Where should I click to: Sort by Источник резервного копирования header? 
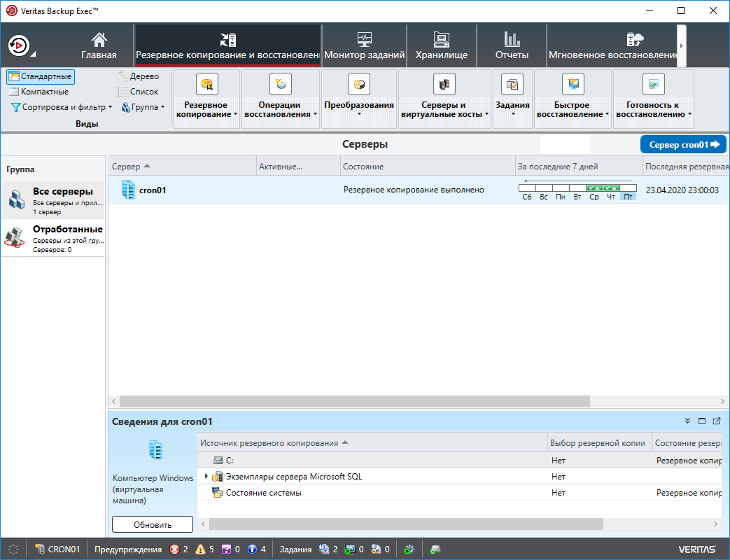point(372,443)
